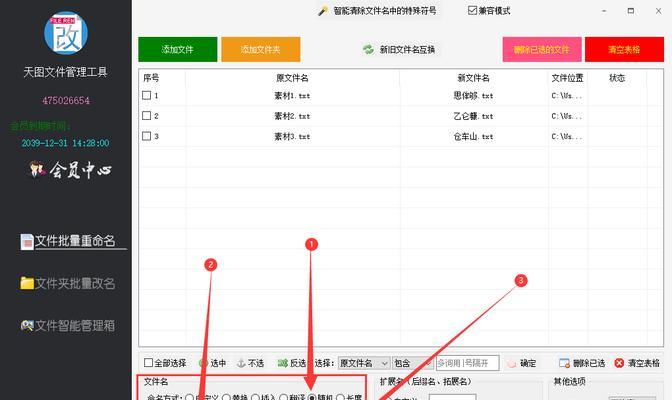The width and height of the screenshot is (672, 400).
Task: Select the original filename cell 素材1.txt
Action: click(292, 96)
